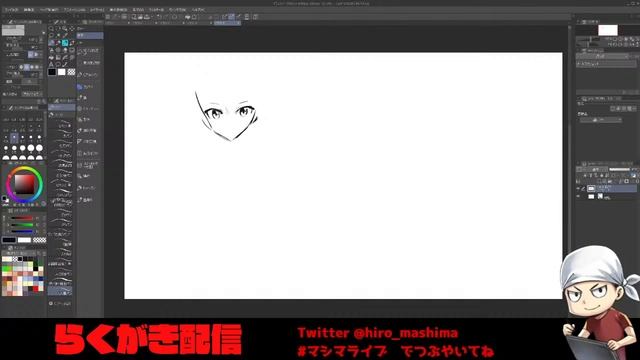640x360 pixels.
Task: Select the white swatch below the RGB sliders
Action: pos(24,240)
